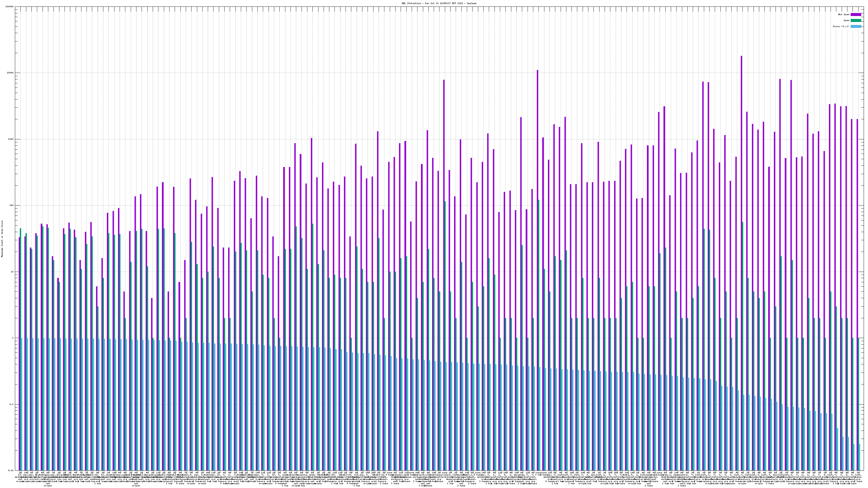Click the light blue Score legend swatch
Screen dimensions: 868x488
click(856, 26)
